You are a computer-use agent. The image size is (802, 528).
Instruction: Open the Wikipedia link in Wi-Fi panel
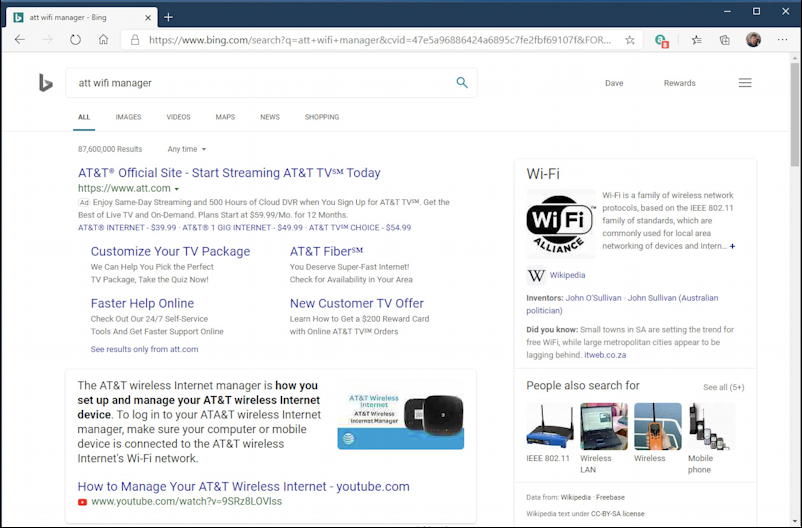pyautogui.click(x=567, y=275)
